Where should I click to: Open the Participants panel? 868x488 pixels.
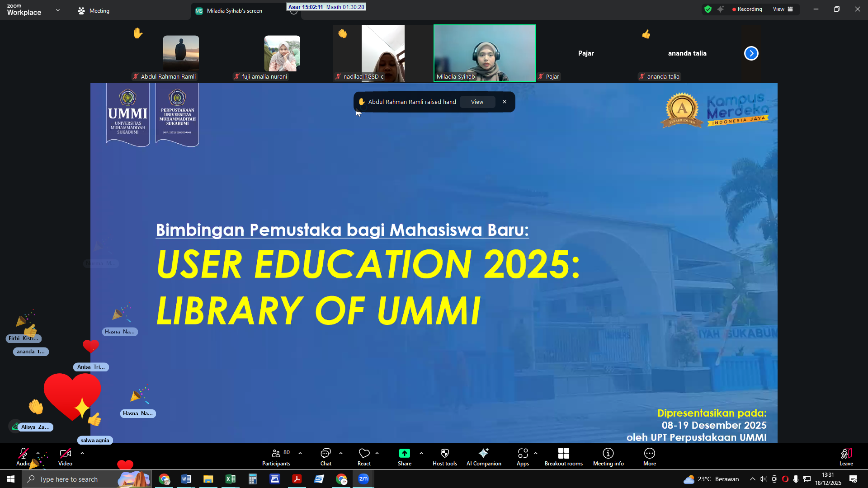point(276,456)
